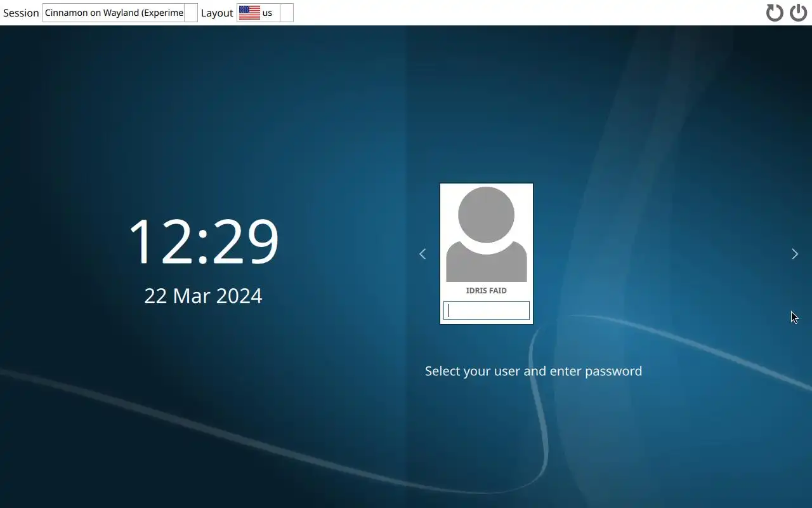
Task: Click the 'Select your user and enter password' message
Action: click(534, 371)
